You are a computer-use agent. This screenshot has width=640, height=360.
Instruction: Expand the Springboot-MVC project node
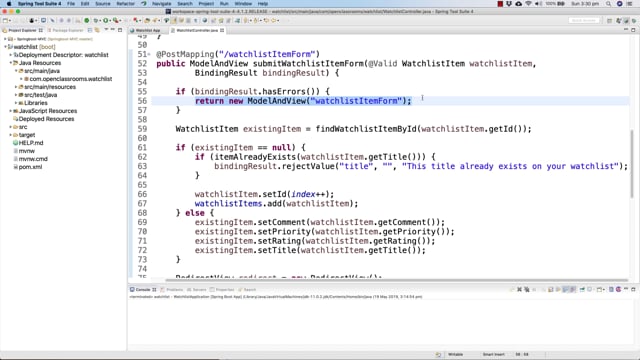pos(5,39)
